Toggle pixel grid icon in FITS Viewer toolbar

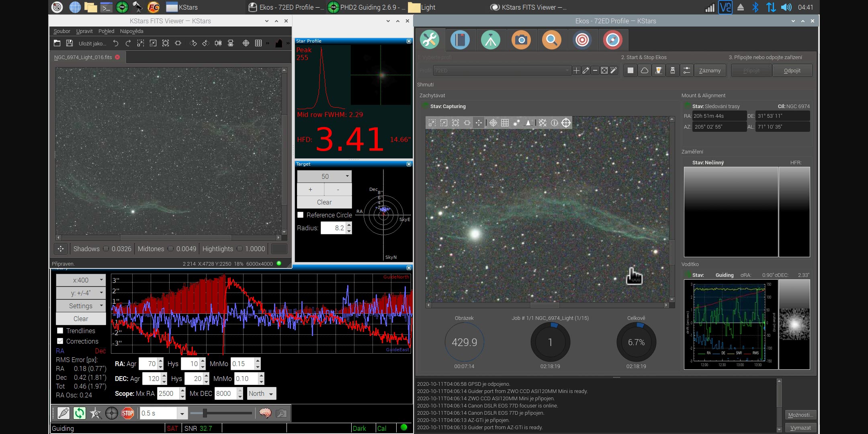point(258,43)
